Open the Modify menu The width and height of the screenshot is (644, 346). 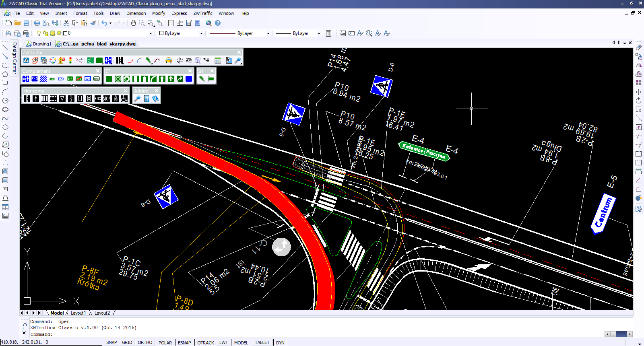pyautogui.click(x=159, y=13)
